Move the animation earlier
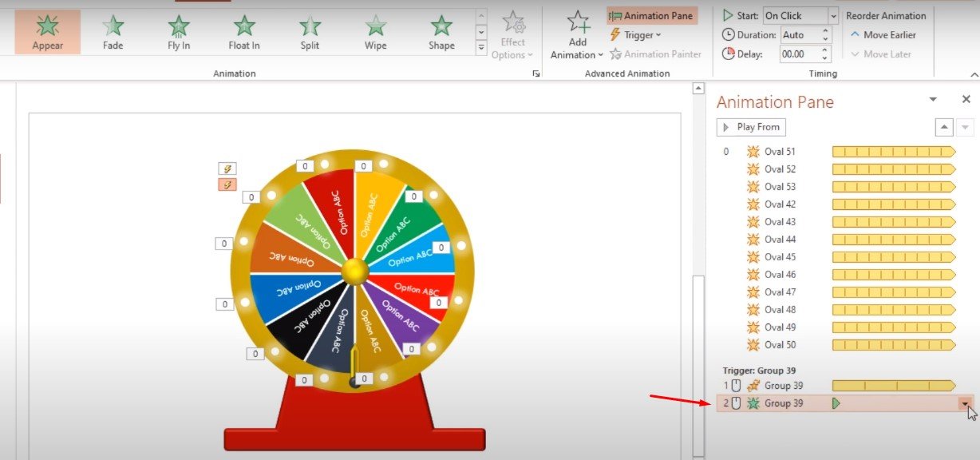The width and height of the screenshot is (980, 460). point(882,35)
